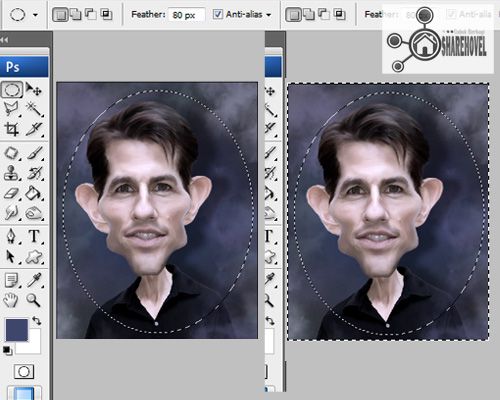500x400 pixels.
Task: Choose Add to selection in left options bar
Action: 76,15
